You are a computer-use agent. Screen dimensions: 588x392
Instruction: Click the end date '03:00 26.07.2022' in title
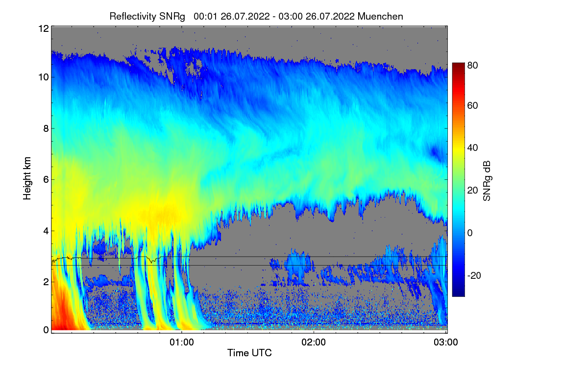coord(317,16)
